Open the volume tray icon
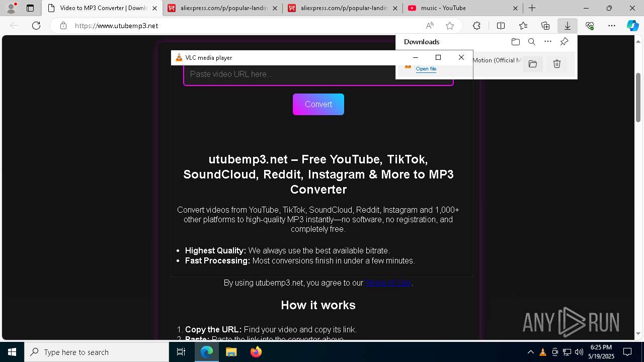The width and height of the screenshot is (644, 362). 579,352
